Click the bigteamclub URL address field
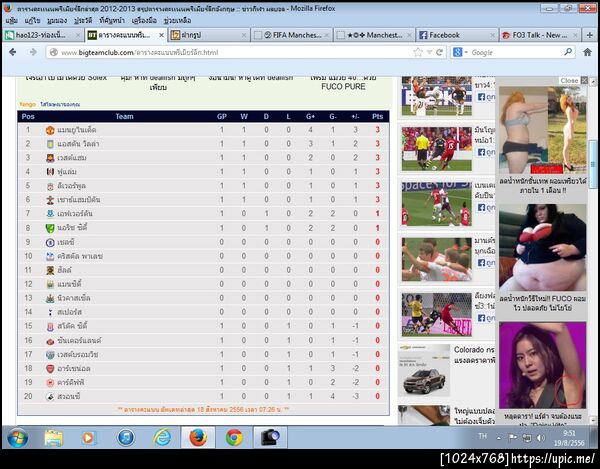This screenshot has width=600, height=469. click(x=230, y=52)
